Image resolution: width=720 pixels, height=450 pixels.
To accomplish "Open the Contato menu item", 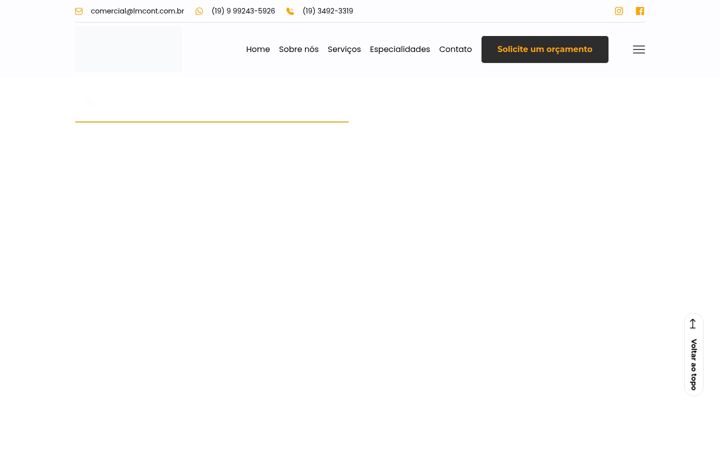I will click(455, 49).
